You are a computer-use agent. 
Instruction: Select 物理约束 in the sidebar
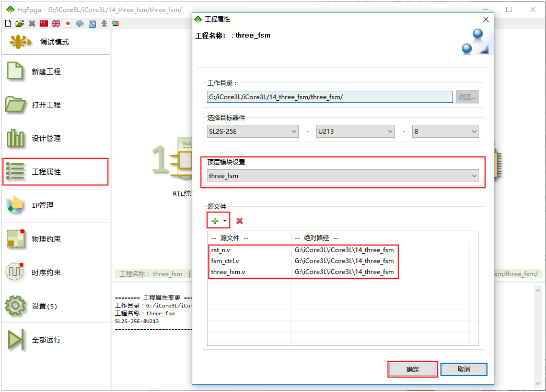coord(46,239)
